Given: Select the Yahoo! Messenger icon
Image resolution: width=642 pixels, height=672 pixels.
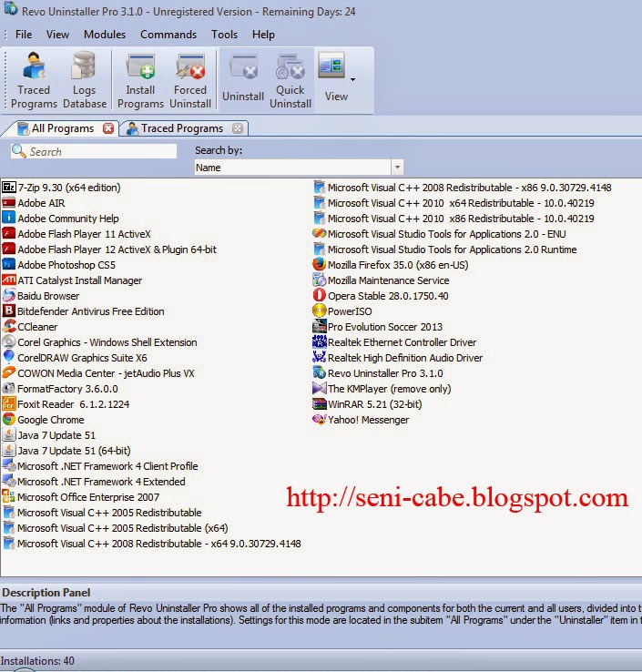Looking at the screenshot, I should pos(319,420).
